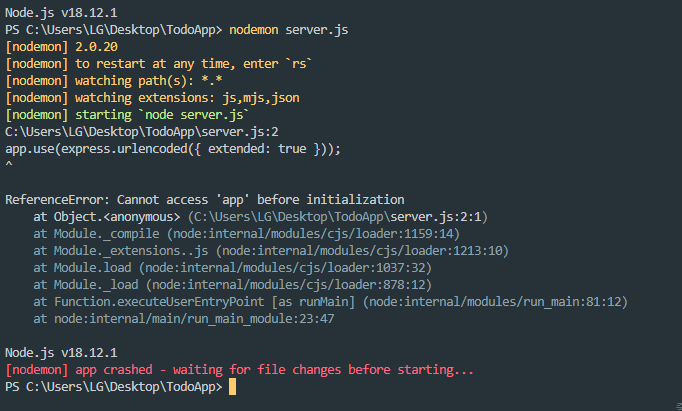Click the server.js:2:1 stack trace link
The image size is (682, 411).
tap(338, 217)
